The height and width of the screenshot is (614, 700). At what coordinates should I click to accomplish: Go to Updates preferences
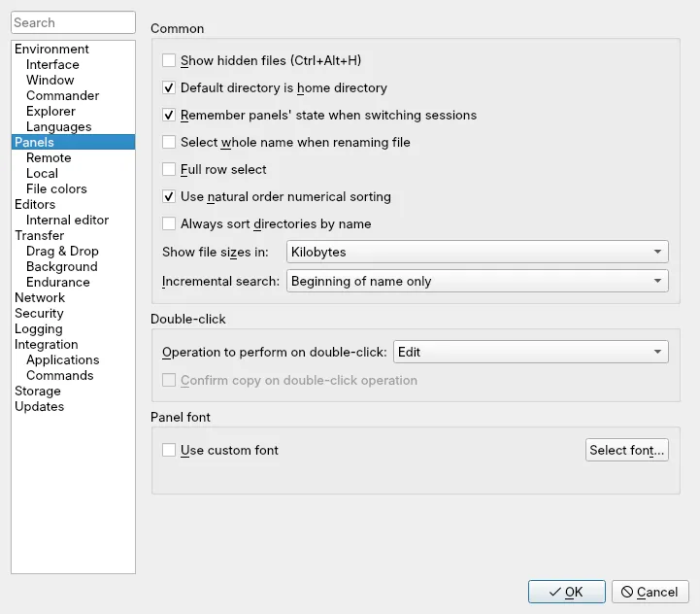[39, 406]
